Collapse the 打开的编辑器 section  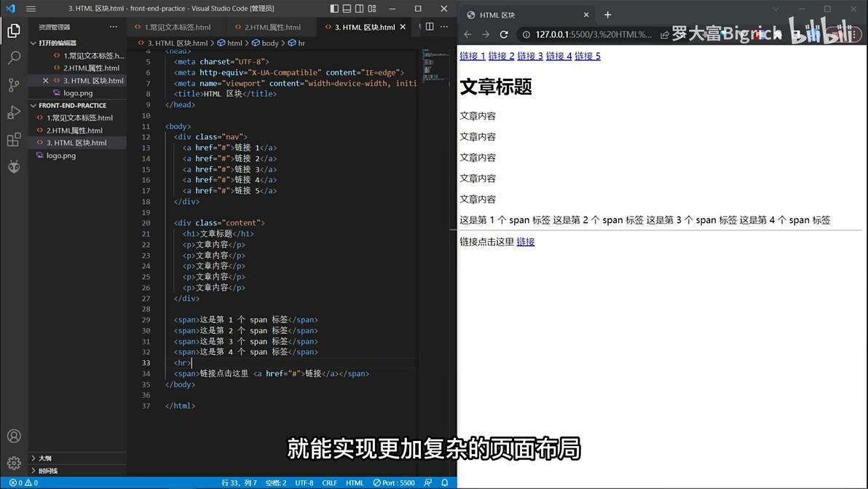point(57,43)
